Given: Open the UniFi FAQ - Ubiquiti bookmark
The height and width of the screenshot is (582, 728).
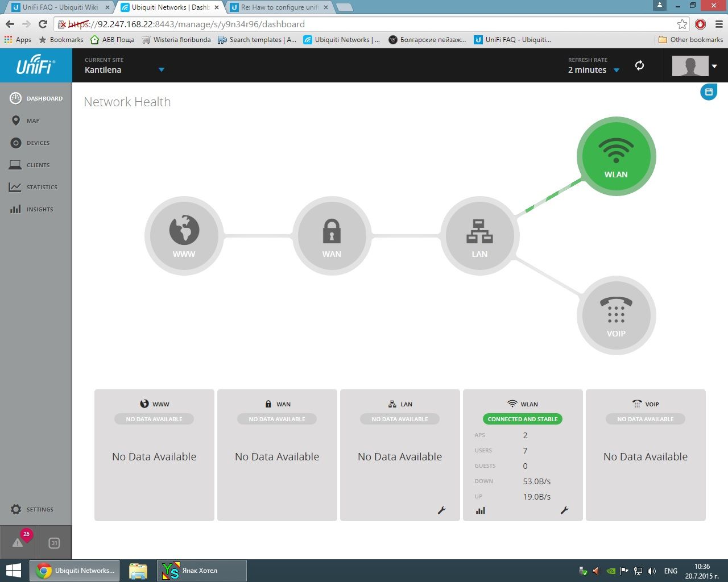Looking at the screenshot, I should point(512,40).
